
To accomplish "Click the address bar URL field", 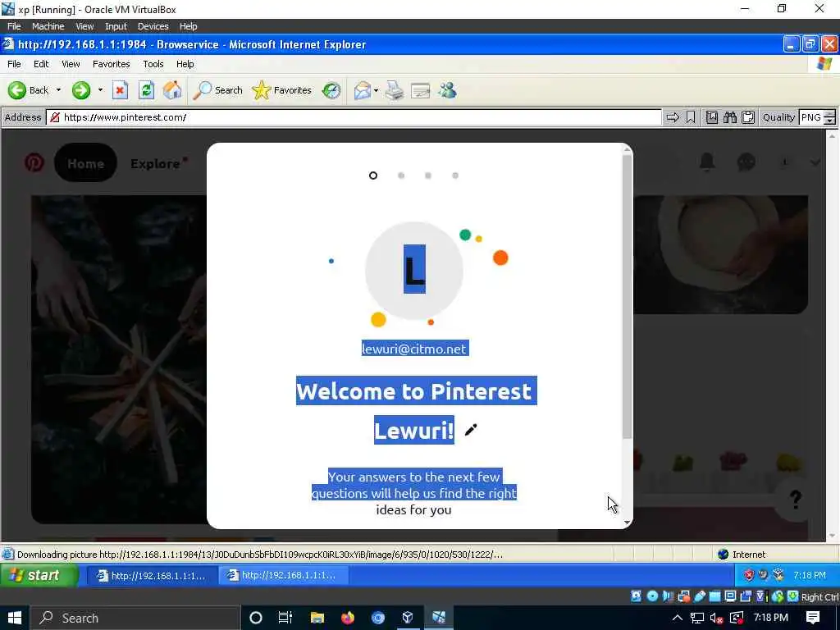I will (x=354, y=117).
